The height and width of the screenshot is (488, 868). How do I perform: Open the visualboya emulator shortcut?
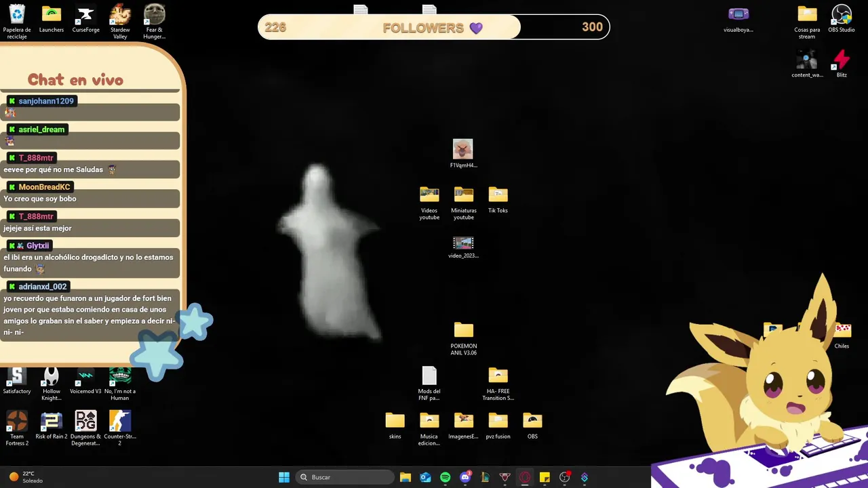[x=738, y=20]
